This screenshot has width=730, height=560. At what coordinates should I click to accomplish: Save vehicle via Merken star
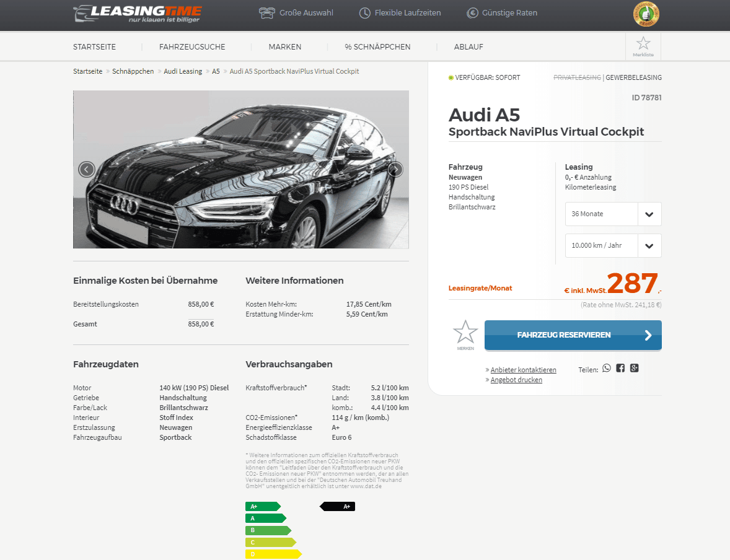point(465,335)
